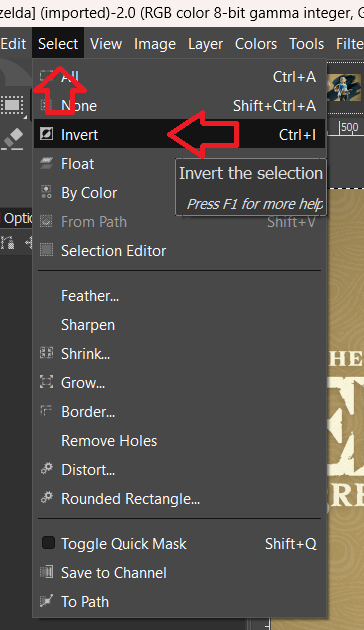The height and width of the screenshot is (630, 364).
Task: Open the Layer menu
Action: [205, 43]
